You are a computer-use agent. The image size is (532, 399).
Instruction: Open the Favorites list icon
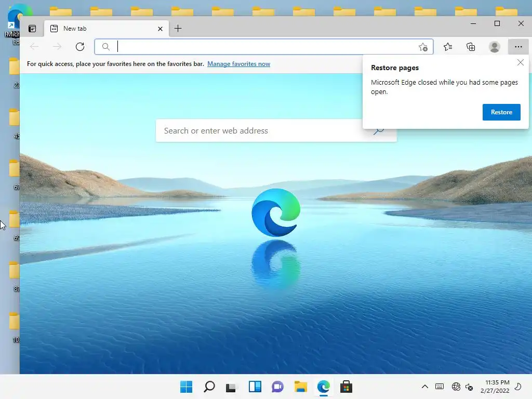coord(448,47)
